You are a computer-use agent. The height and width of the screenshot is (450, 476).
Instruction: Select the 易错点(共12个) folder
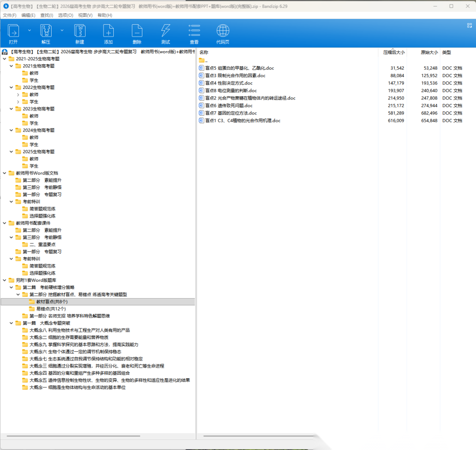(x=51, y=309)
